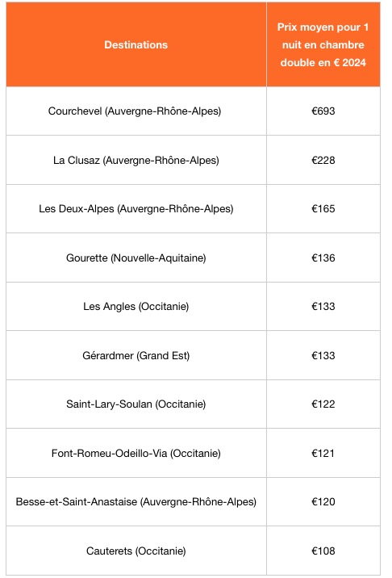This screenshot has width=392, height=578.
Task: Select the Les Deux-Alpes row label
Action: click(136, 208)
